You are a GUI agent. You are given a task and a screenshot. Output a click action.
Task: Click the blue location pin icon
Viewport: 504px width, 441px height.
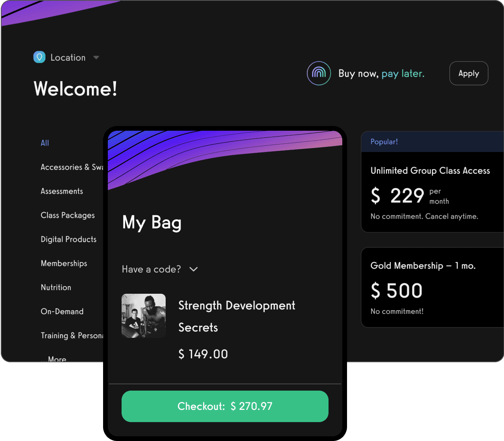tap(39, 57)
